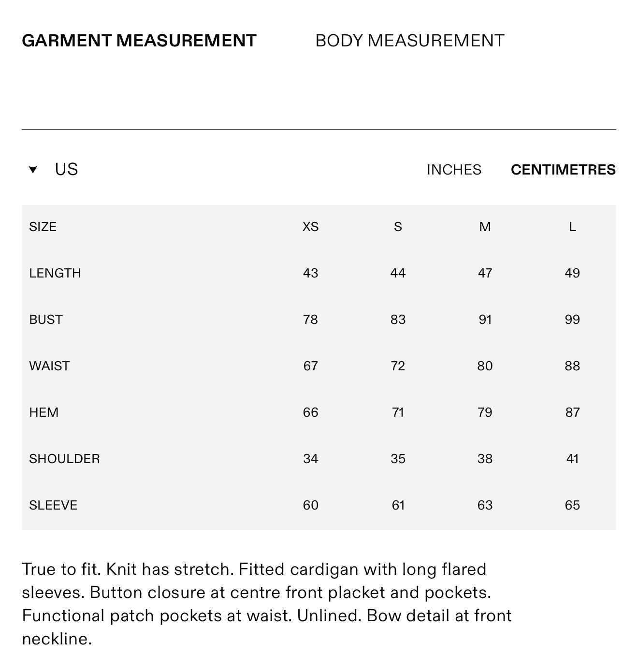Viewport: 638px width, 672px height.
Task: Select the M waist value 80
Action: click(x=485, y=366)
